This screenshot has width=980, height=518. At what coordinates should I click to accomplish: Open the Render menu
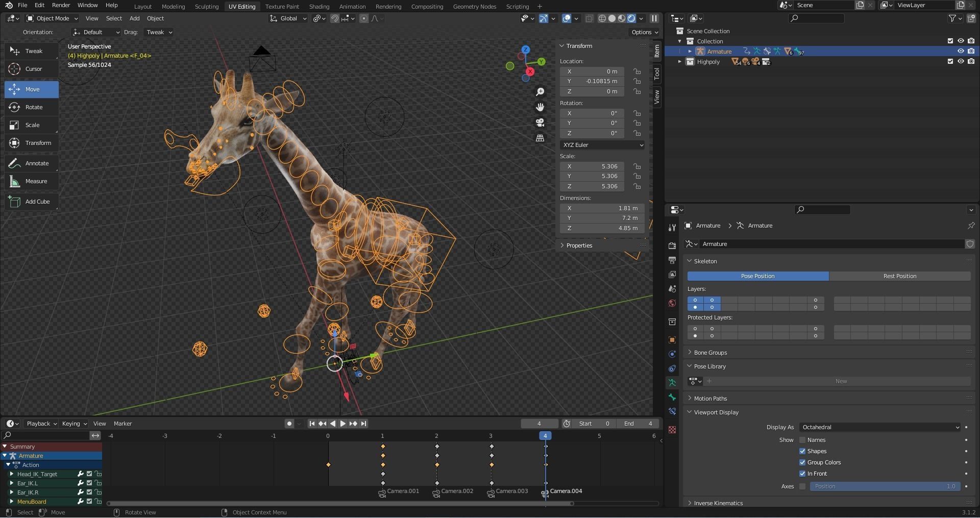click(x=61, y=5)
